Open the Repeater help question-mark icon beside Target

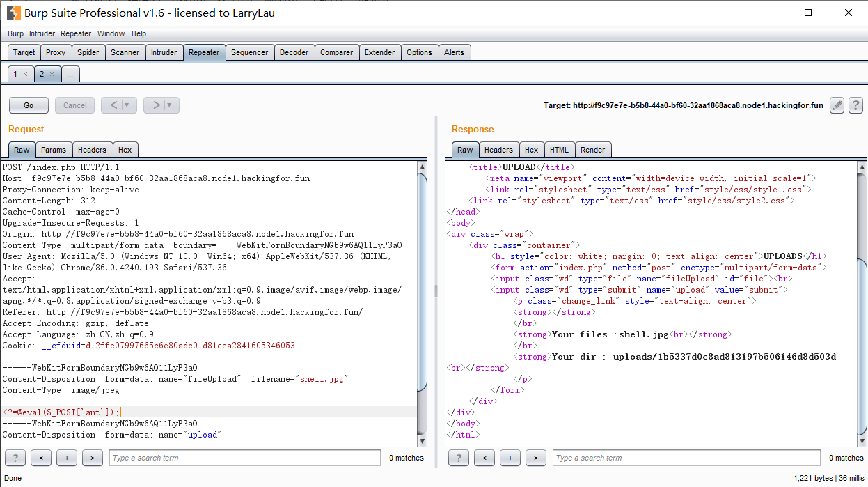pyautogui.click(x=855, y=105)
